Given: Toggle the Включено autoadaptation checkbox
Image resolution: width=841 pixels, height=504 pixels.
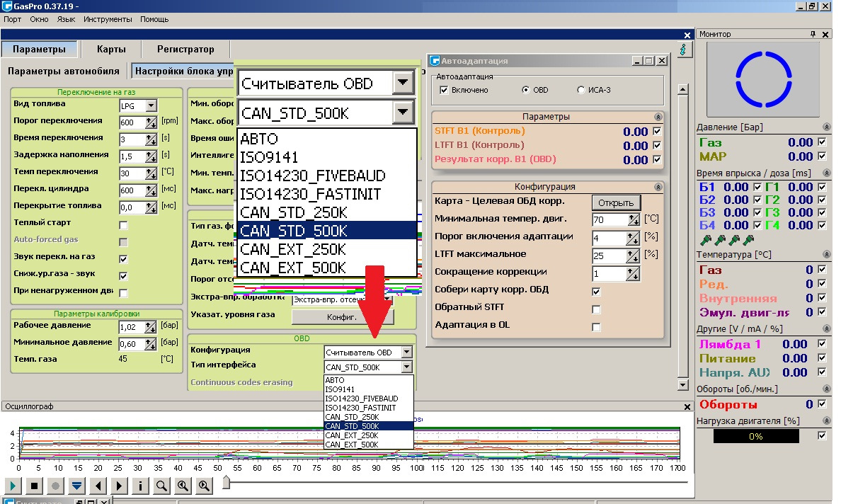Looking at the screenshot, I should click(444, 90).
